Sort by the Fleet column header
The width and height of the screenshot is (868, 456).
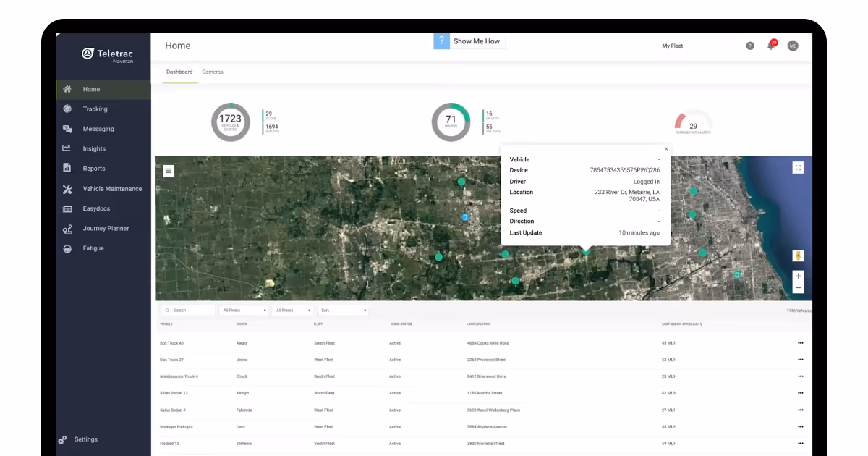[318, 324]
